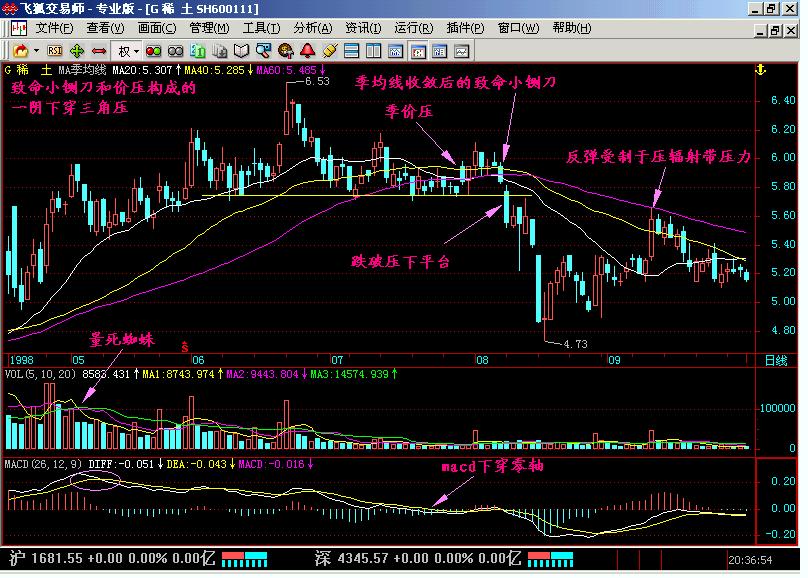The height and width of the screenshot is (578, 808).
Task: Click the 07 month label on the date axis
Action: click(337, 360)
